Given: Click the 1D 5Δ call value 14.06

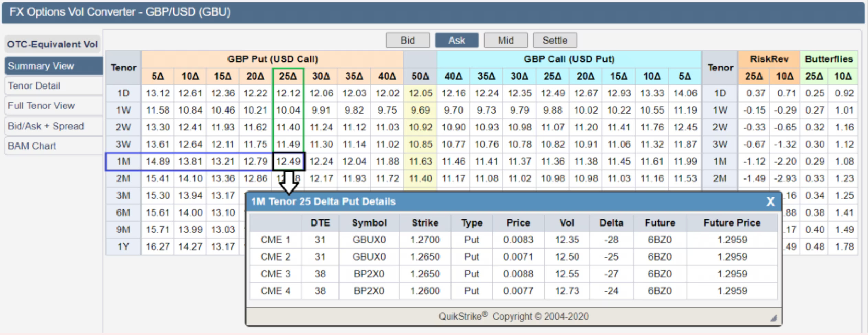Looking at the screenshot, I should pyautogui.click(x=685, y=93).
